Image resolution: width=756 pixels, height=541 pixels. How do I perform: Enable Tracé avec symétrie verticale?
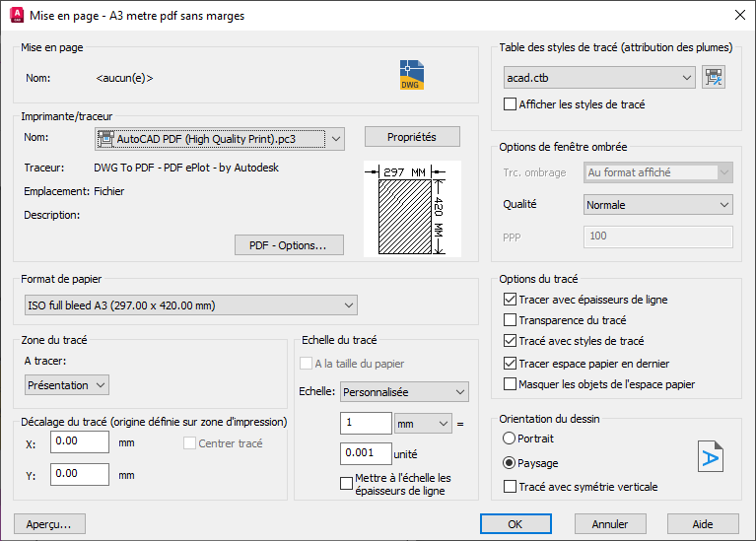[511, 486]
